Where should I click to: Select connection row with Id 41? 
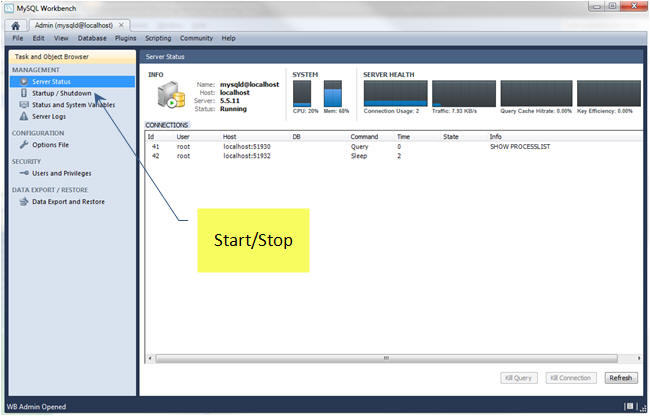point(393,147)
